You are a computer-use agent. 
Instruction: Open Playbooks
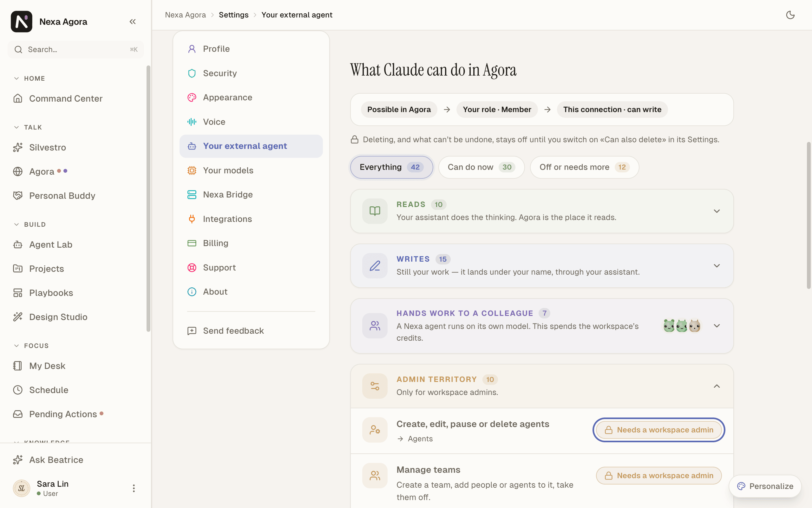76,293
